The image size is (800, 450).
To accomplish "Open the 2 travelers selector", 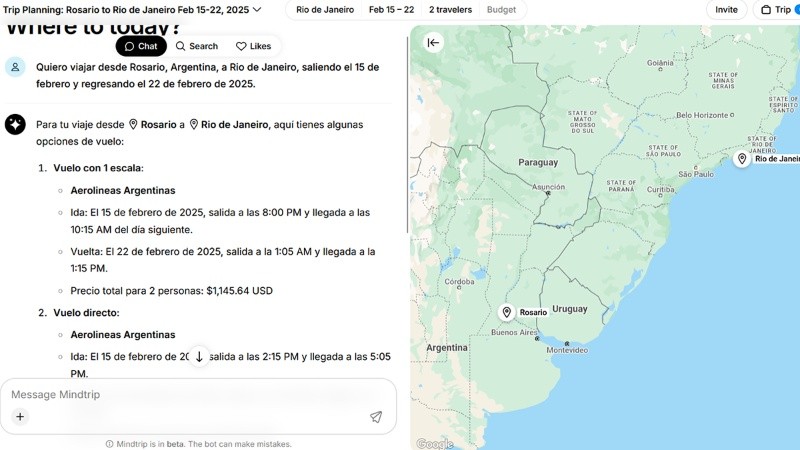I will point(450,10).
